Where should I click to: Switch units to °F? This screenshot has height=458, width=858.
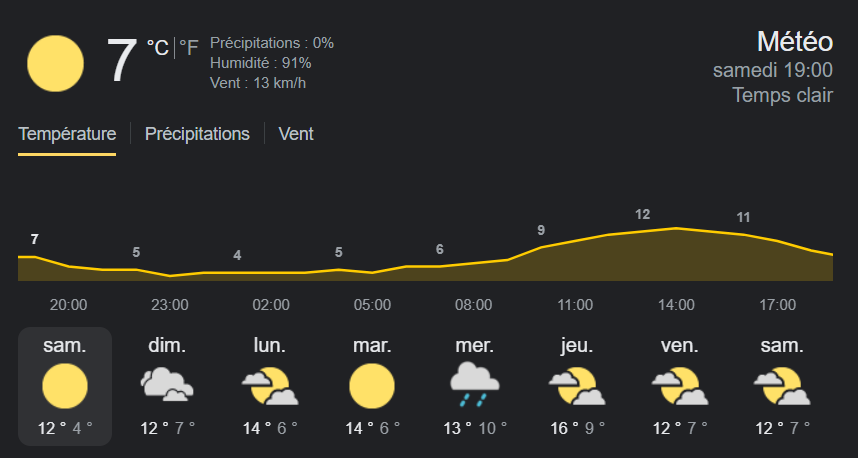189,48
